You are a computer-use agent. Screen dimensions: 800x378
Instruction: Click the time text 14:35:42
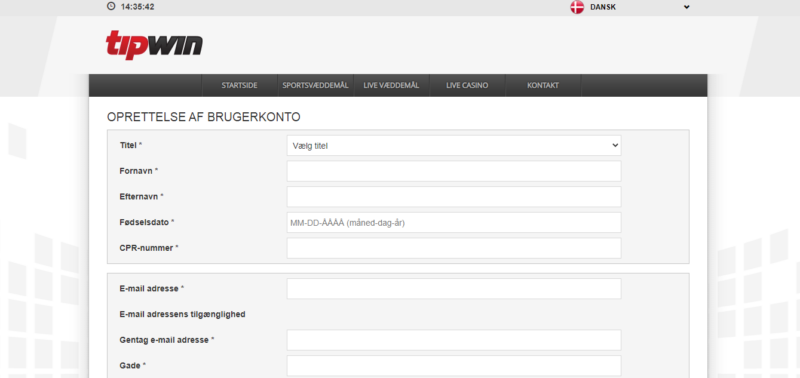[x=138, y=7]
